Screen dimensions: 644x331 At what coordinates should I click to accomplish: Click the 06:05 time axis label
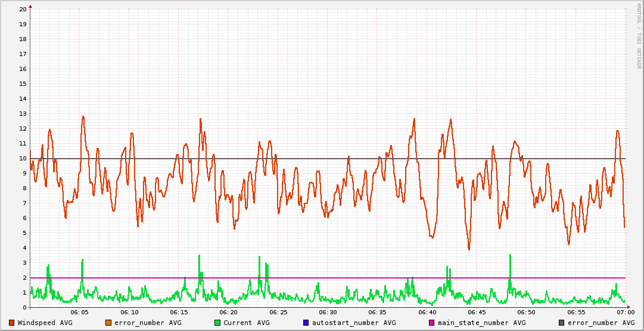pyautogui.click(x=80, y=313)
